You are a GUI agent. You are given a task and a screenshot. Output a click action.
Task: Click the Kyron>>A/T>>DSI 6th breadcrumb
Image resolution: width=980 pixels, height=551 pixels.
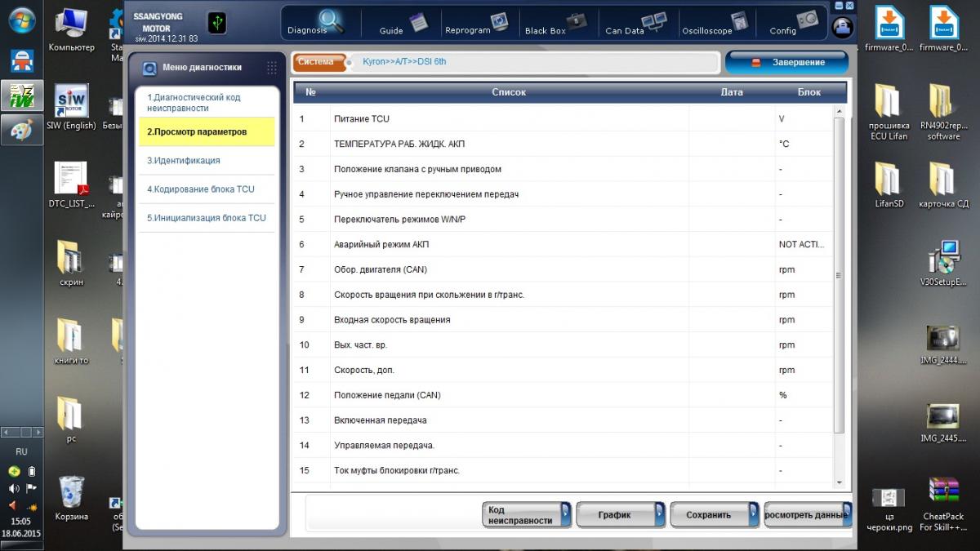click(x=404, y=61)
